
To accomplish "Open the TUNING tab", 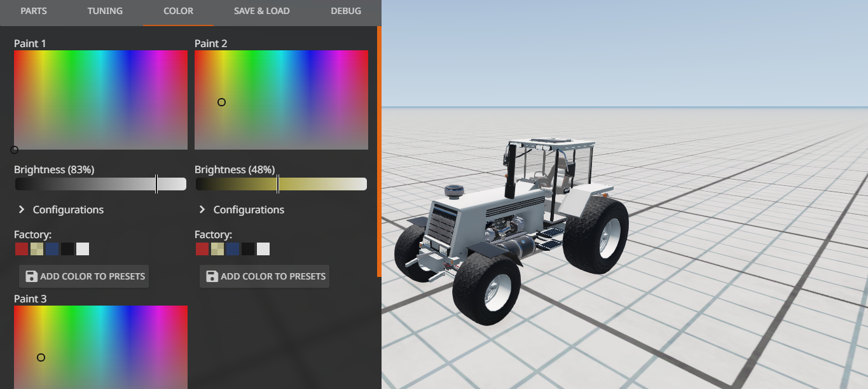I will pos(105,11).
